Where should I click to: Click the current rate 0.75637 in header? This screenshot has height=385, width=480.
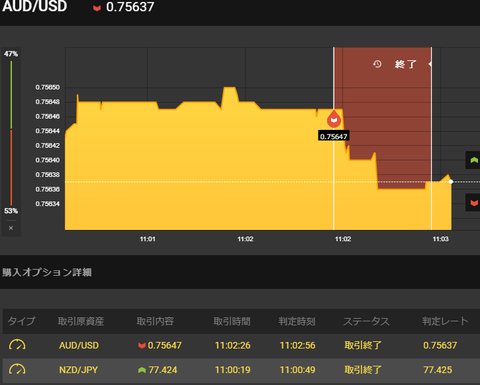click(130, 7)
